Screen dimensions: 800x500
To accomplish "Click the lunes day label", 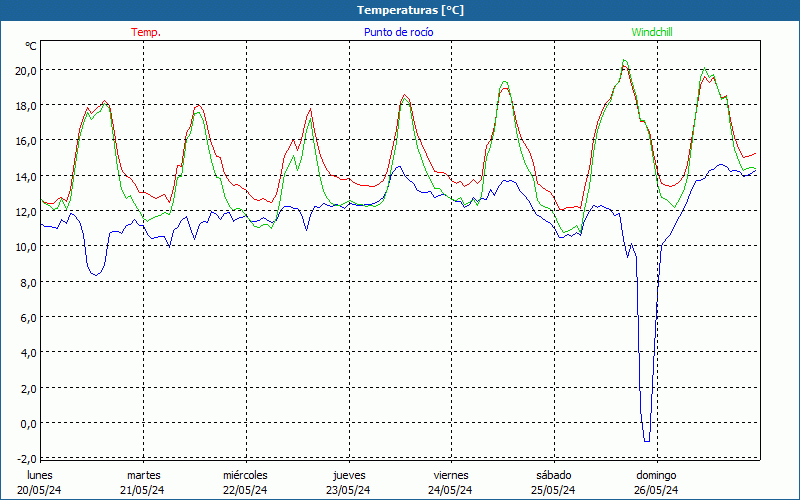I will pos(40,475).
